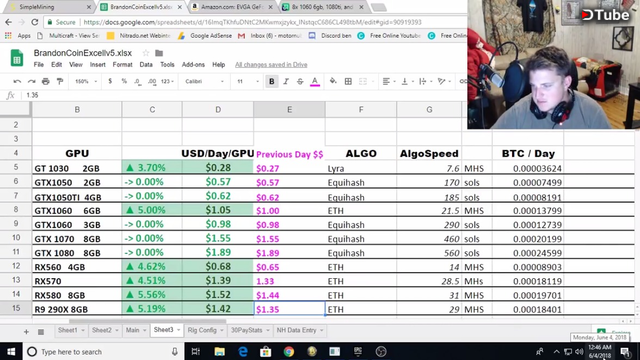Viewport: 640px width, 360px height.
Task: Open Sheet3 tab dropdown arrow
Action: (178, 330)
